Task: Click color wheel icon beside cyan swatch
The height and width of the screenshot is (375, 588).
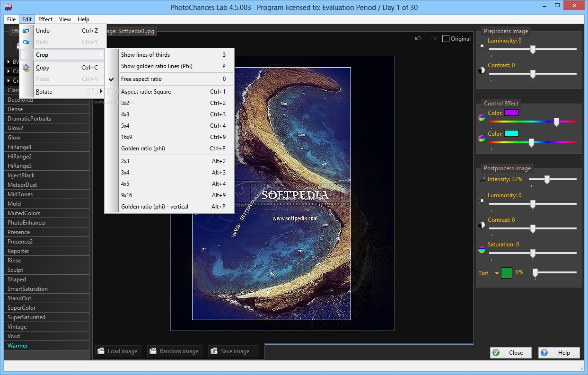Action: click(482, 139)
